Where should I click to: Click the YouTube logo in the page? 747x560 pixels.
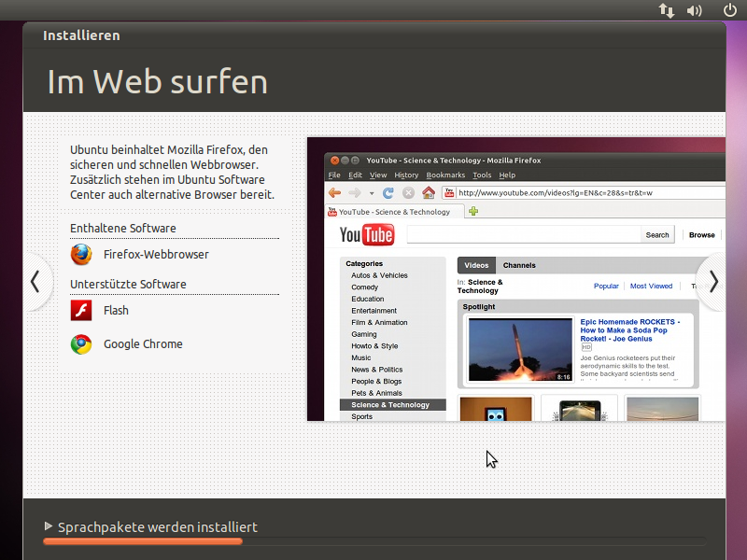coord(367,235)
